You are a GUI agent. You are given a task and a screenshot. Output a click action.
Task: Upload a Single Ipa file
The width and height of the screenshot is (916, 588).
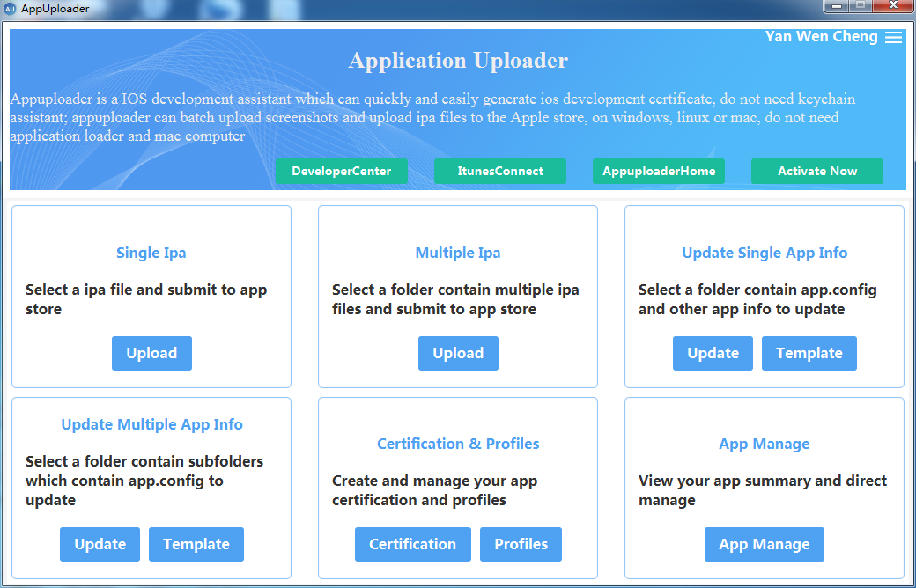point(151,353)
